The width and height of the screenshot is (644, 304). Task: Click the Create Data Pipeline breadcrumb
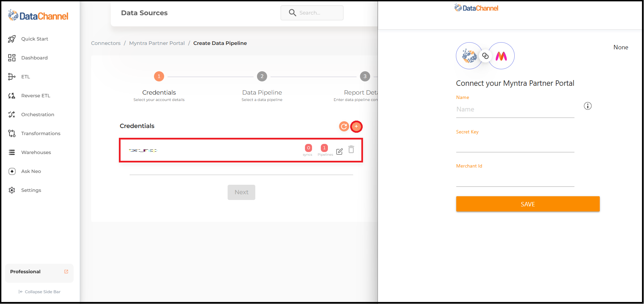tap(220, 43)
